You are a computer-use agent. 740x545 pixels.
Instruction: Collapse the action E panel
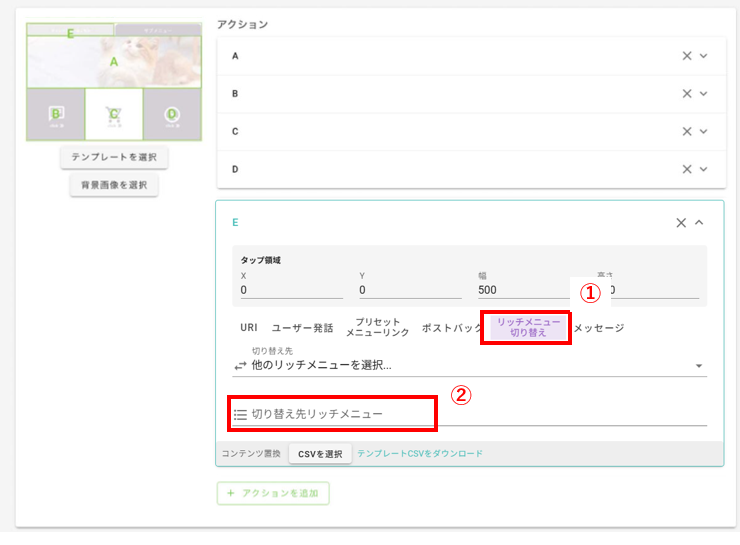click(x=699, y=223)
